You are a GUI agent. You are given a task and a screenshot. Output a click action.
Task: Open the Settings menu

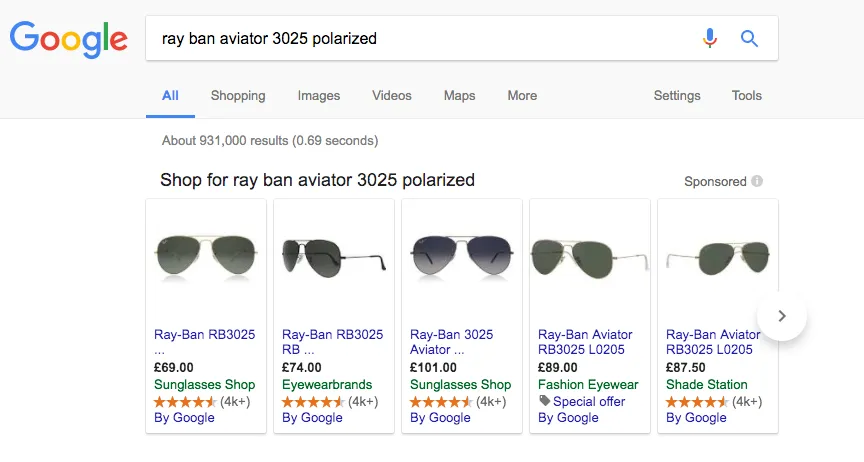[677, 95]
